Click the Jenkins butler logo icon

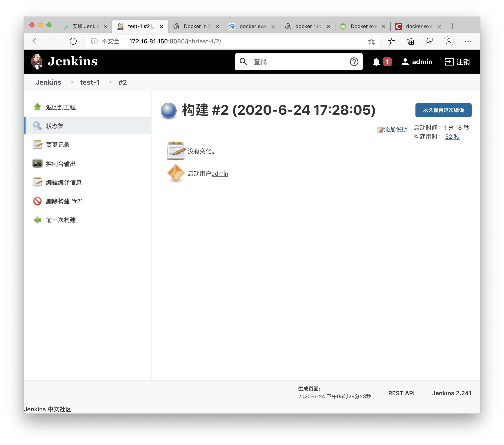point(37,61)
